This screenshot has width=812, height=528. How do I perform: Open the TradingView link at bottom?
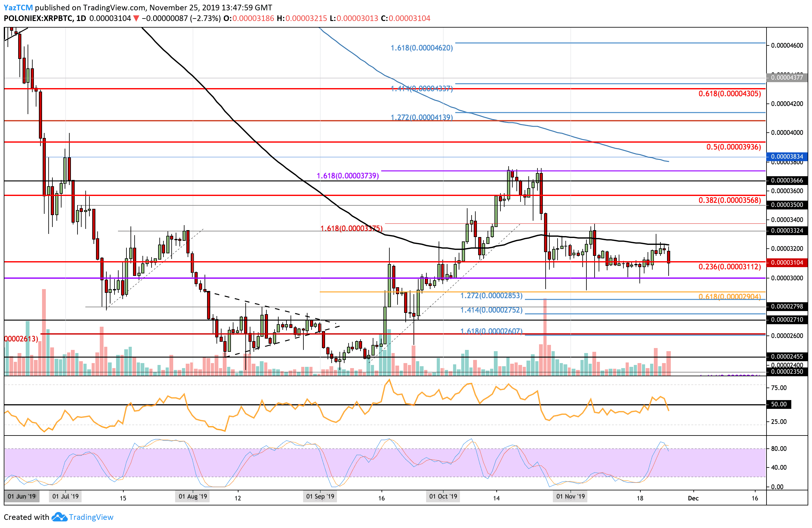coord(91,517)
